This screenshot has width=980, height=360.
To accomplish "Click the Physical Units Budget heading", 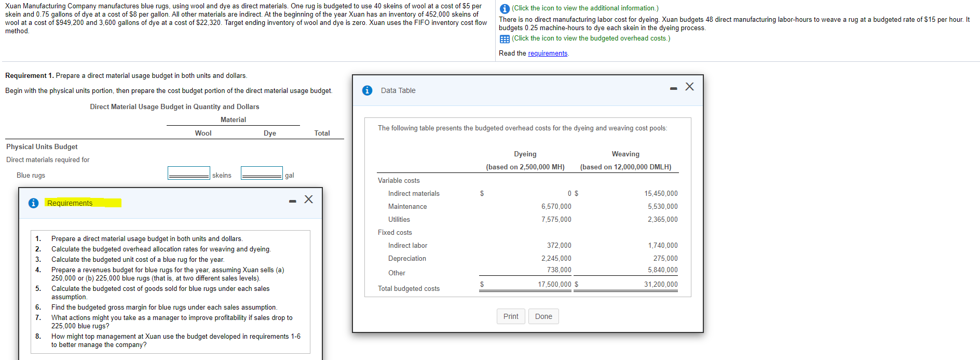I will point(42,147).
